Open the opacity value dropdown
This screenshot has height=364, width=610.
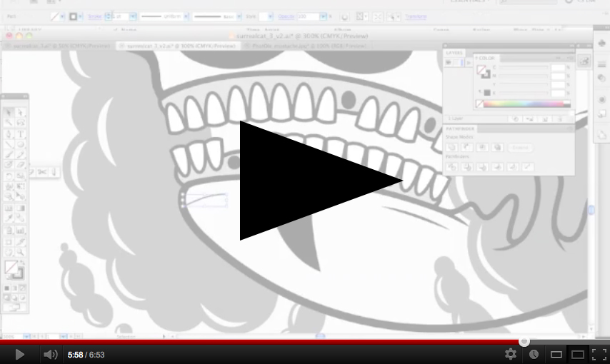[323, 16]
